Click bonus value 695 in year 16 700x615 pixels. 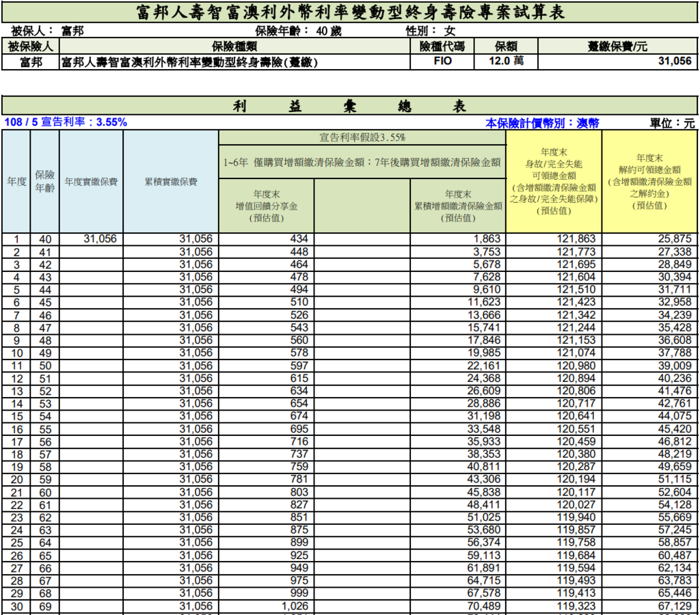pyautogui.click(x=299, y=429)
